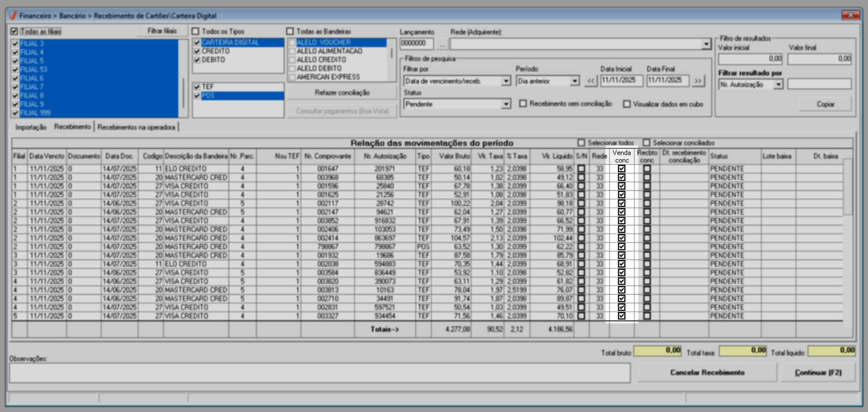This screenshot has height=412, width=868.
Task: Tick the Visualizar dados em cubo checkbox
Action: coord(627,104)
